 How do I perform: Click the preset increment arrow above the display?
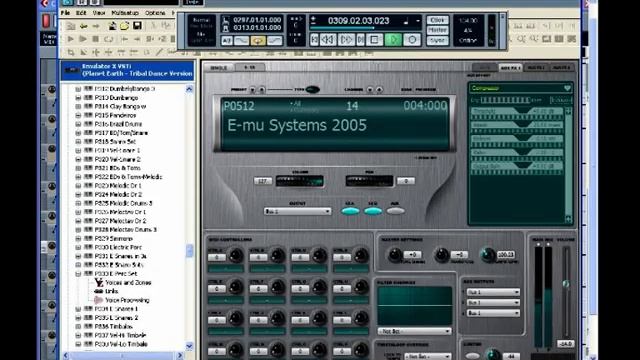pyautogui.click(x=262, y=90)
